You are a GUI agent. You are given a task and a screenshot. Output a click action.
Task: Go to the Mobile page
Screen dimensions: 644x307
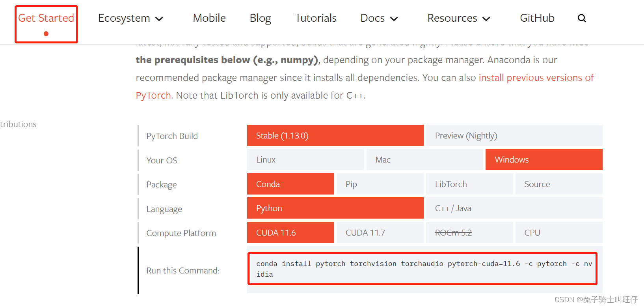pyautogui.click(x=209, y=18)
